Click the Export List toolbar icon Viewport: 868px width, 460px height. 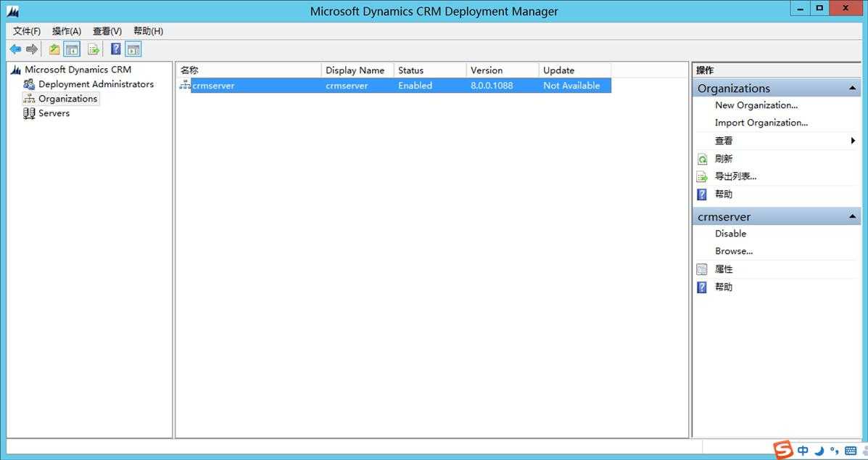(94, 50)
